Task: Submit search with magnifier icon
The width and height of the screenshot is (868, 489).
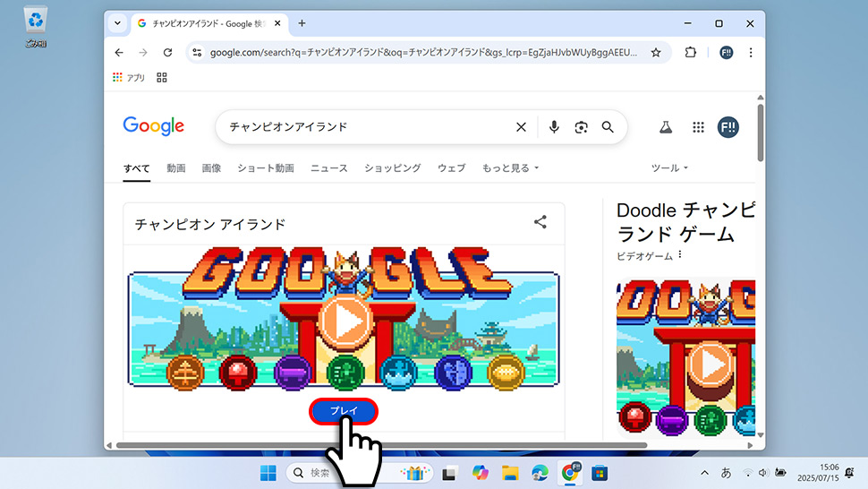Action: coord(608,127)
